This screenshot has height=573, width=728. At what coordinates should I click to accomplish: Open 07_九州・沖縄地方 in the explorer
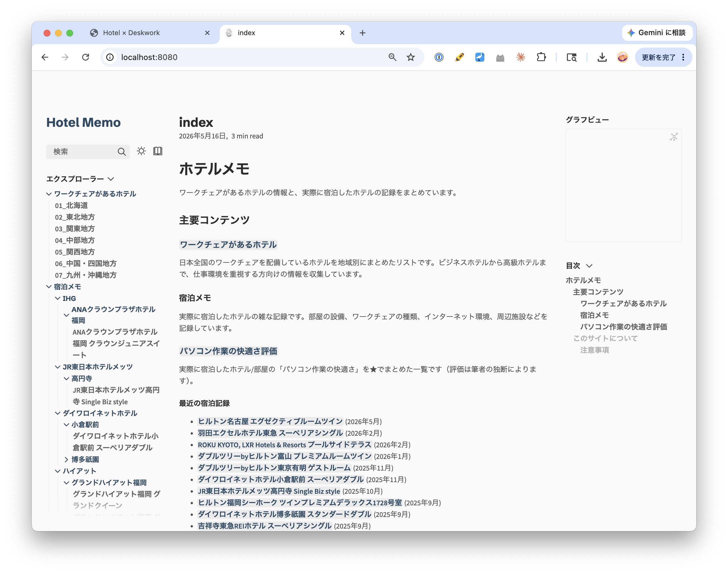click(86, 275)
